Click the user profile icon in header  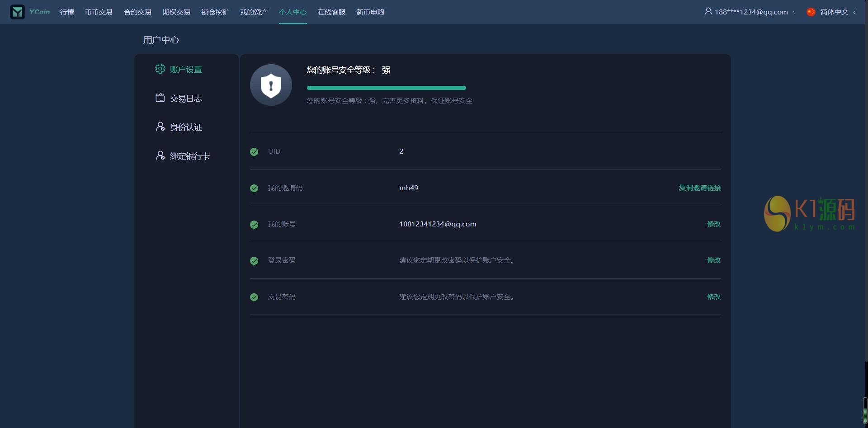(708, 12)
